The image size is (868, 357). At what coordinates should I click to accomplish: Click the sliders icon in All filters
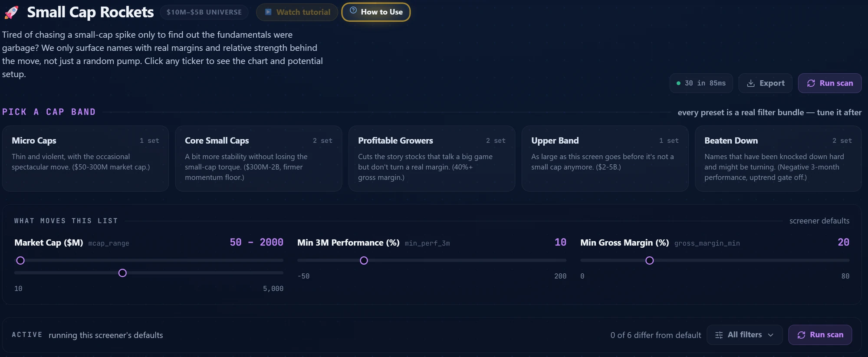pyautogui.click(x=719, y=335)
